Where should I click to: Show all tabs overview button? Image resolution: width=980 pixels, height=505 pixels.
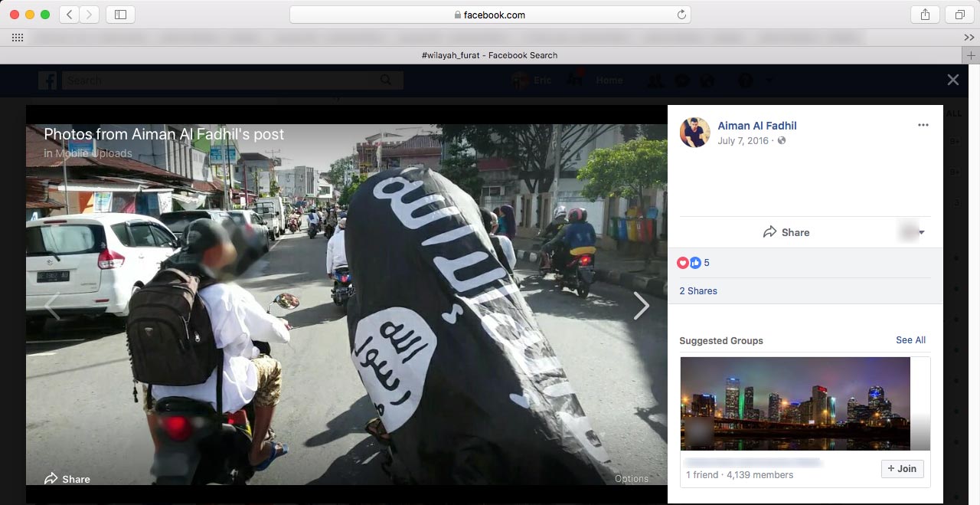(x=959, y=15)
